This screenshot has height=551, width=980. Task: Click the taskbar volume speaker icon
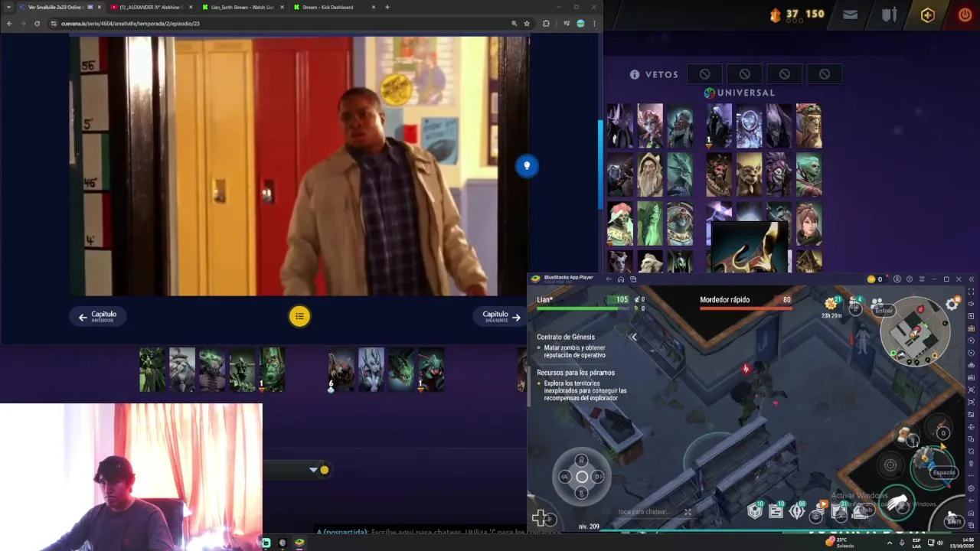click(x=940, y=543)
